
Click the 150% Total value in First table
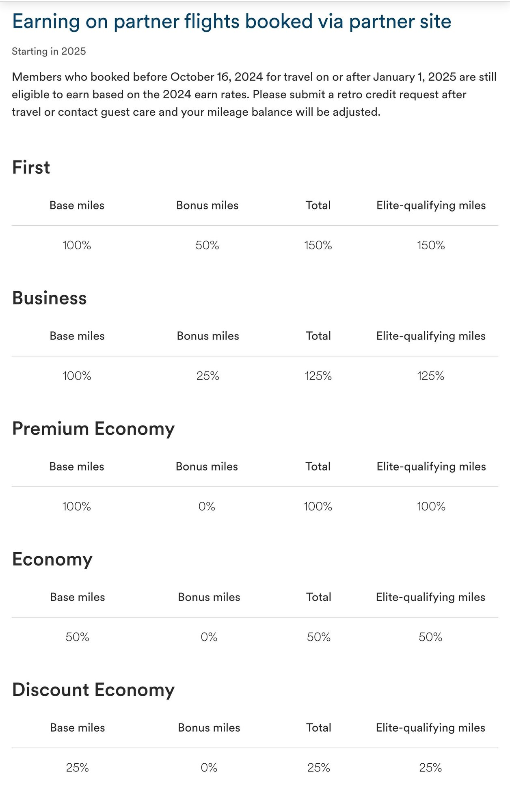pos(318,246)
